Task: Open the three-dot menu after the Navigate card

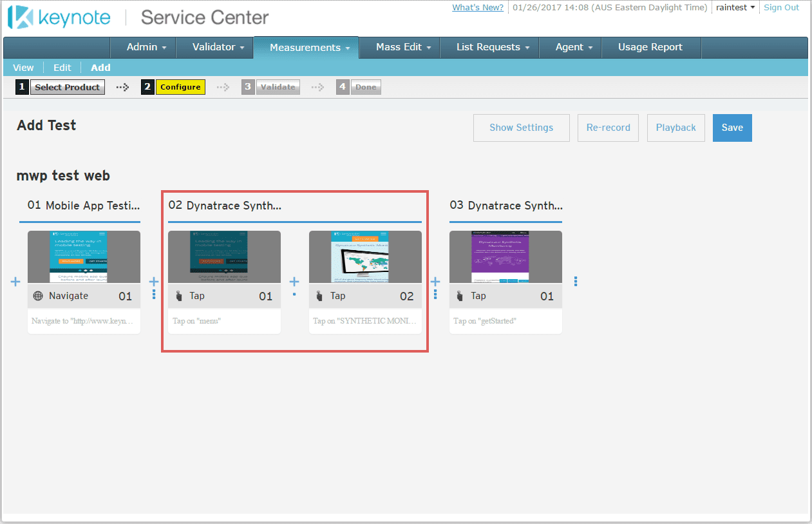Action: pos(154,294)
